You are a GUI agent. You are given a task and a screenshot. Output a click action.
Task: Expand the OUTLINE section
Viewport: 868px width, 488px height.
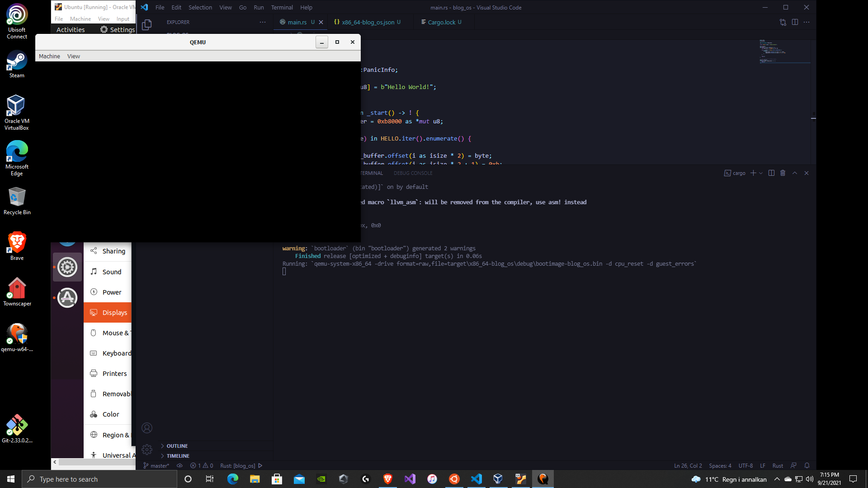coord(215,446)
